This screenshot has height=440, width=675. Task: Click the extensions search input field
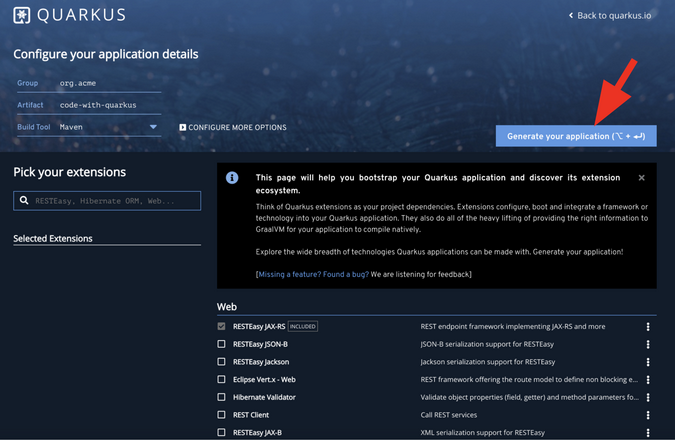click(107, 201)
